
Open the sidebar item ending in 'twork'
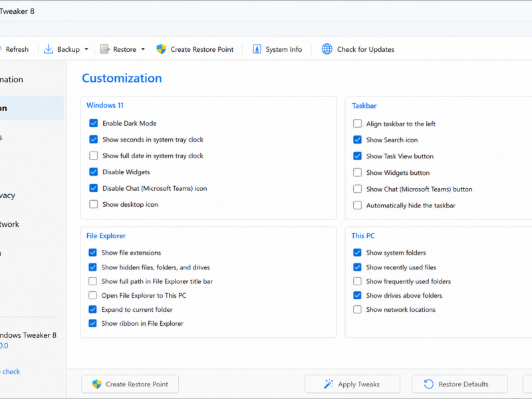pyautogui.click(x=9, y=224)
